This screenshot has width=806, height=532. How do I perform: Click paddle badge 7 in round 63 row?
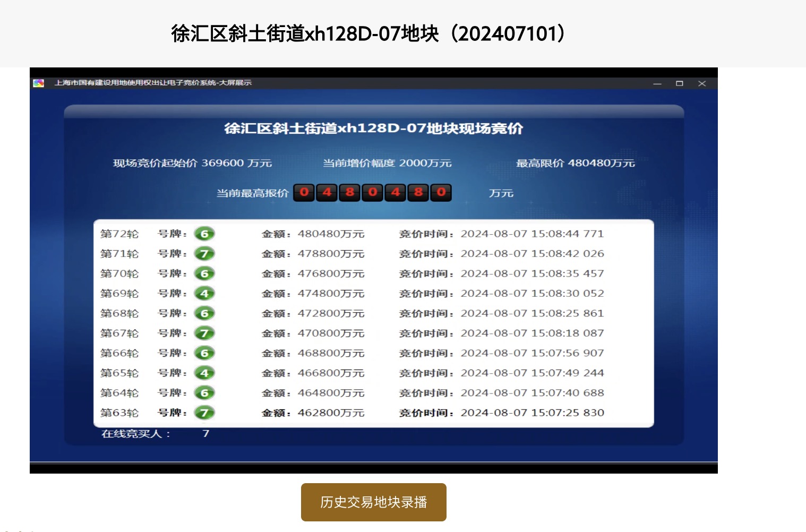(x=204, y=413)
